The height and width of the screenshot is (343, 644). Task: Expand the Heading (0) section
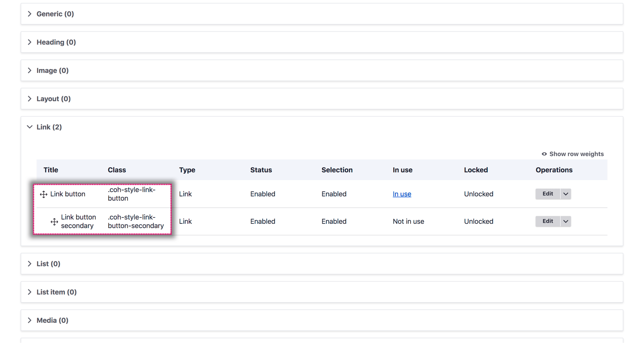tap(322, 42)
